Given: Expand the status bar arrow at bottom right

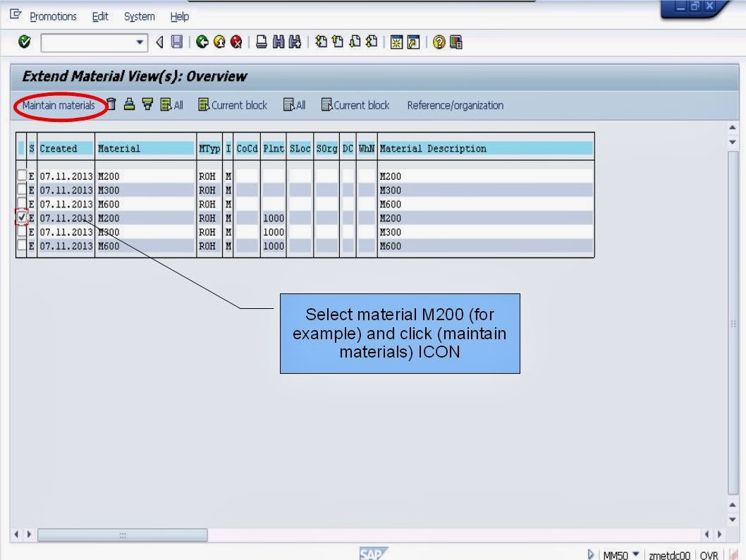Looking at the screenshot, I should coord(591,555).
